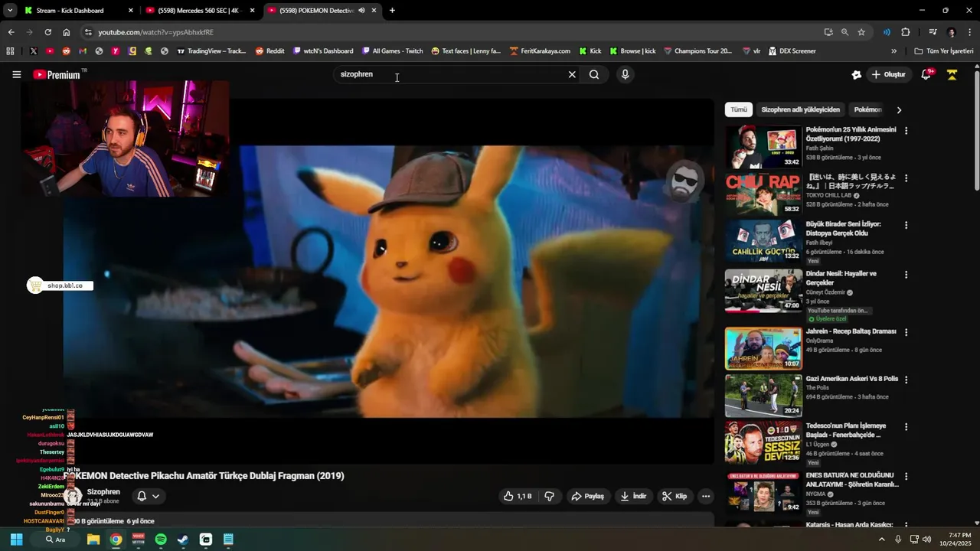Start voice search with microphone icon
This screenshot has height=551, width=980.
click(625, 74)
